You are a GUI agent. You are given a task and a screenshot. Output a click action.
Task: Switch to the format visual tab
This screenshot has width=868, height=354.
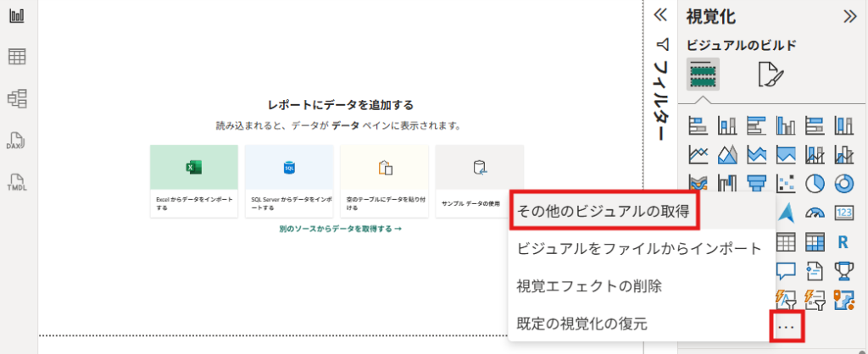771,76
